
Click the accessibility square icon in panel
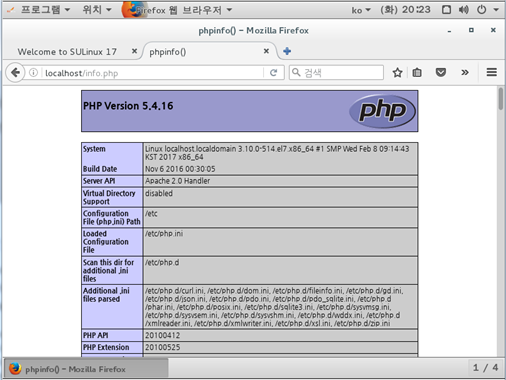[x=446, y=10]
